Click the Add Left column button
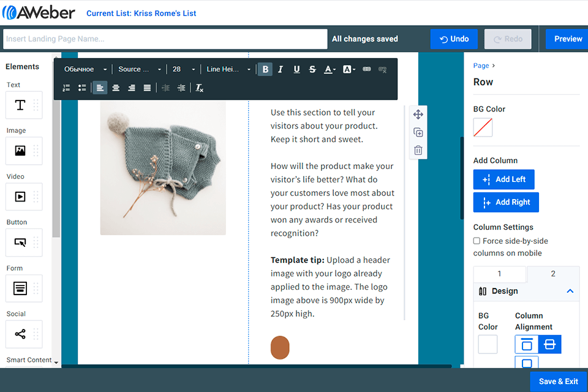This screenshot has height=392, width=588. pos(503,179)
